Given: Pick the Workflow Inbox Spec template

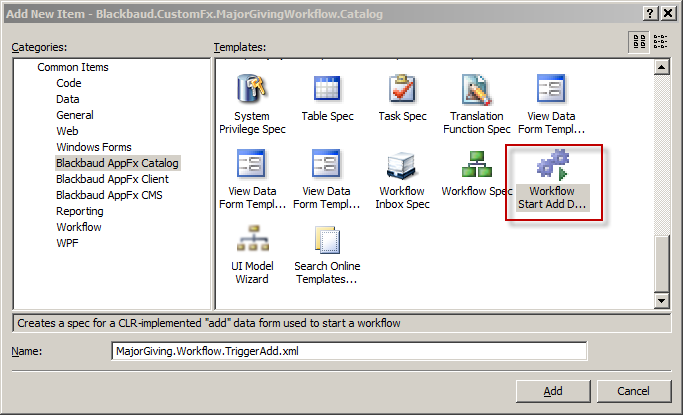Looking at the screenshot, I should coord(402,180).
